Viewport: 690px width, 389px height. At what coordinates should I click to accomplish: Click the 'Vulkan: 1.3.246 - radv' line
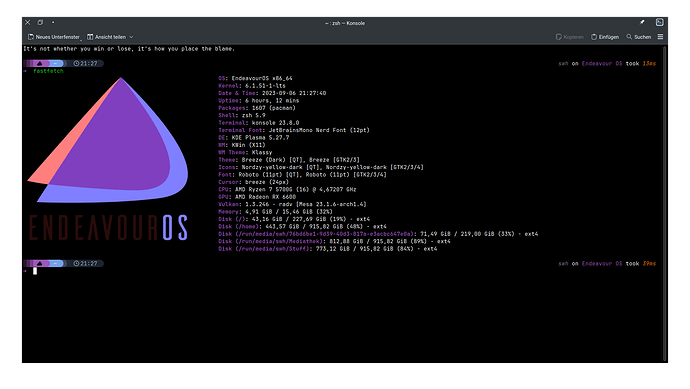coord(292,205)
